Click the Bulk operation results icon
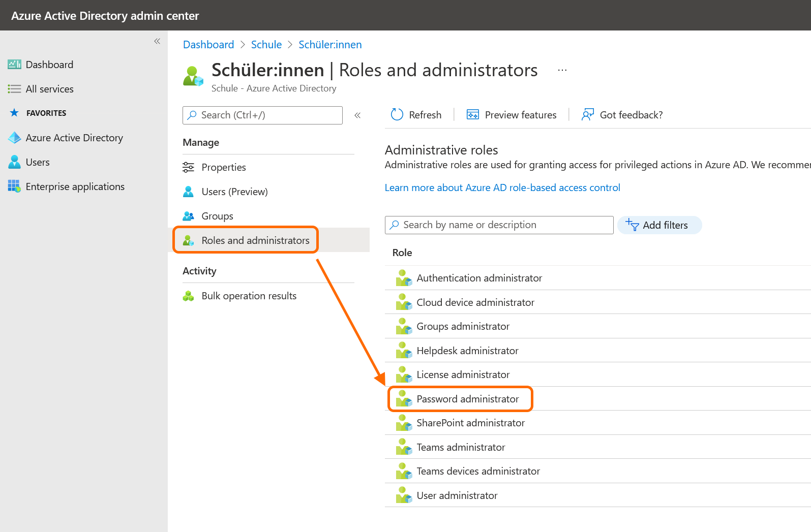This screenshot has height=532, width=811. [188, 296]
